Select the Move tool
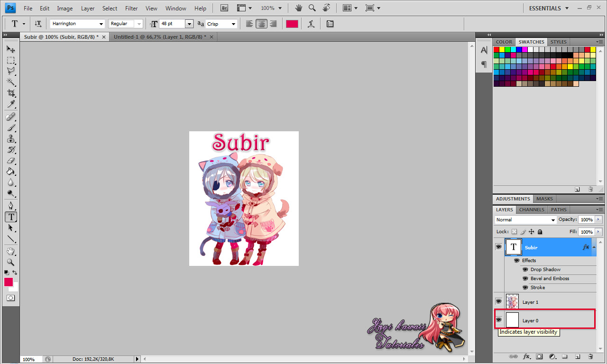This screenshot has width=607, height=364. (10, 49)
